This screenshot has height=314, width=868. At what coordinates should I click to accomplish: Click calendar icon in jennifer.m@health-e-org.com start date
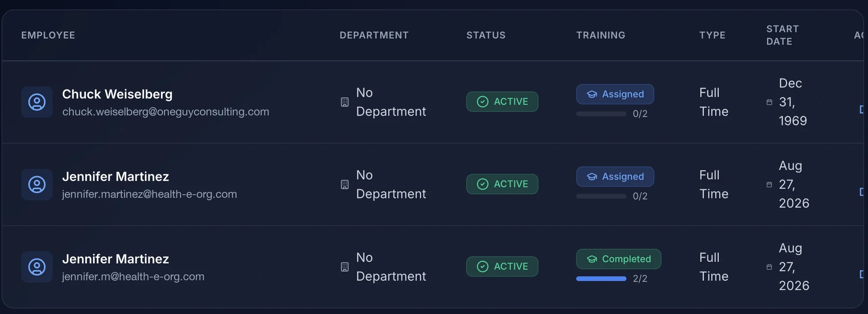click(769, 267)
